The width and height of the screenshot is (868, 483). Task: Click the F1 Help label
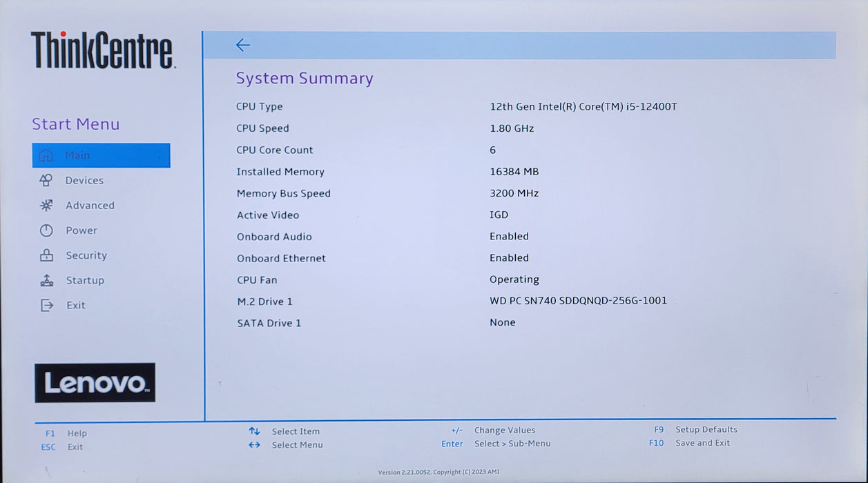[66, 433]
